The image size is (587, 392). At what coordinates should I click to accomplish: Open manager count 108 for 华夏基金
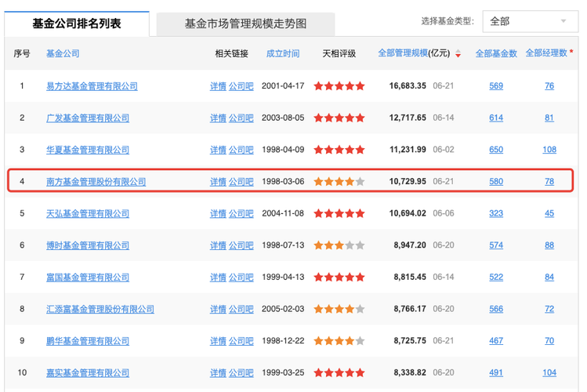549,150
